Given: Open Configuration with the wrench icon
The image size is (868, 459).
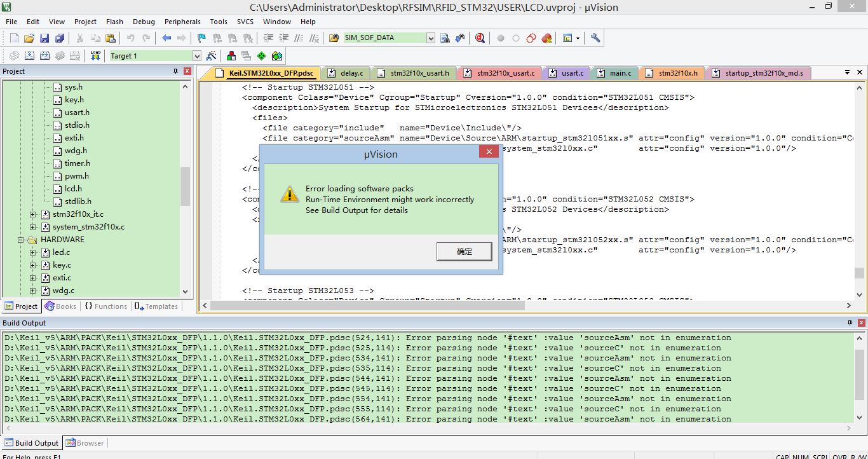Looking at the screenshot, I should pos(595,38).
